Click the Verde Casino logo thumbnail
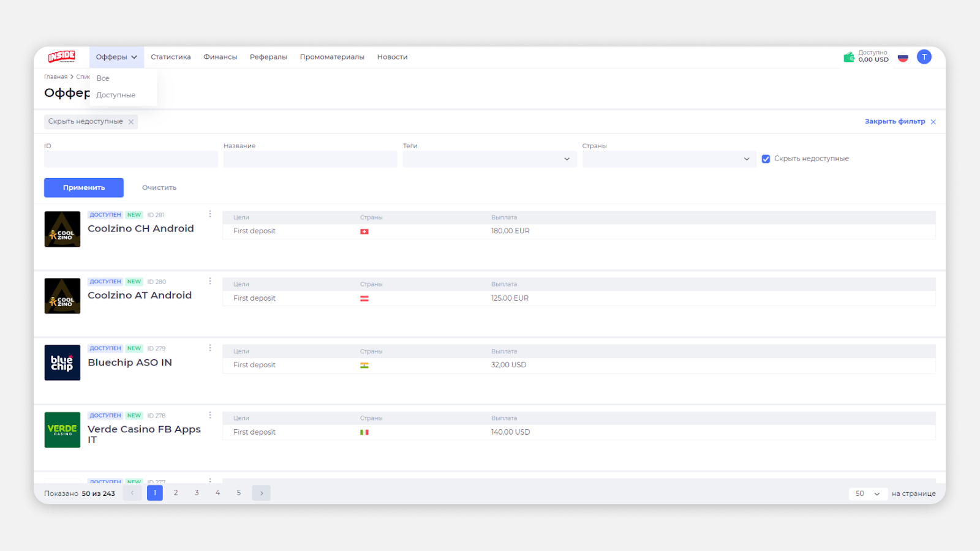Screen dimensions: 980x551 62,430
